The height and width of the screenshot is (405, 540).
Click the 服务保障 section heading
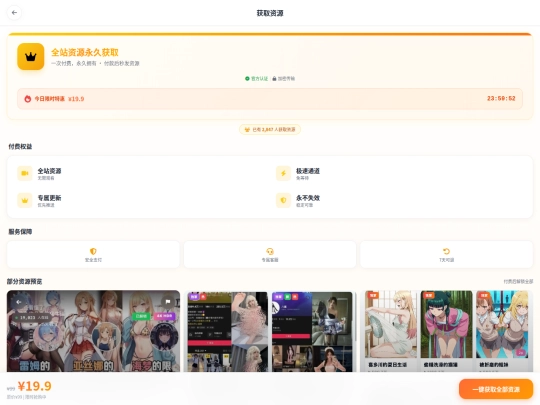click(x=20, y=232)
